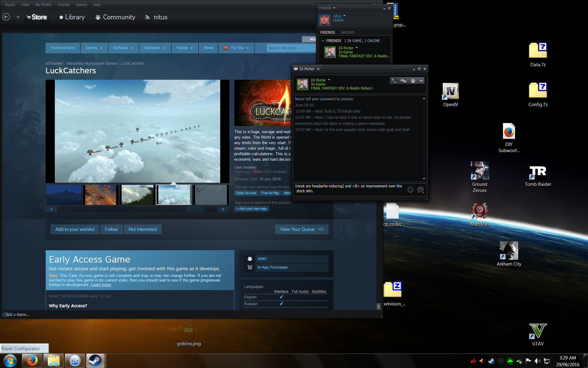The image size is (588, 368).
Task: Expand the For You store dropdown
Action: click(x=236, y=48)
